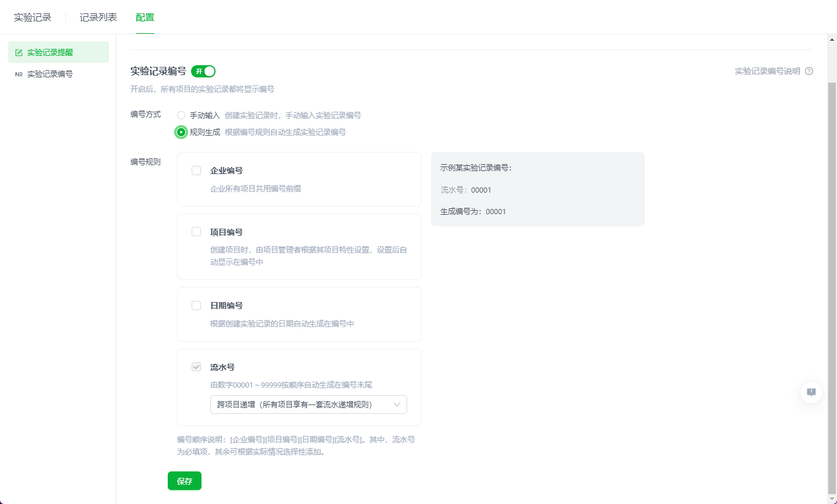Enable the 项目编号 checkbox
Viewport: 837px width, 504px height.
[x=196, y=231]
